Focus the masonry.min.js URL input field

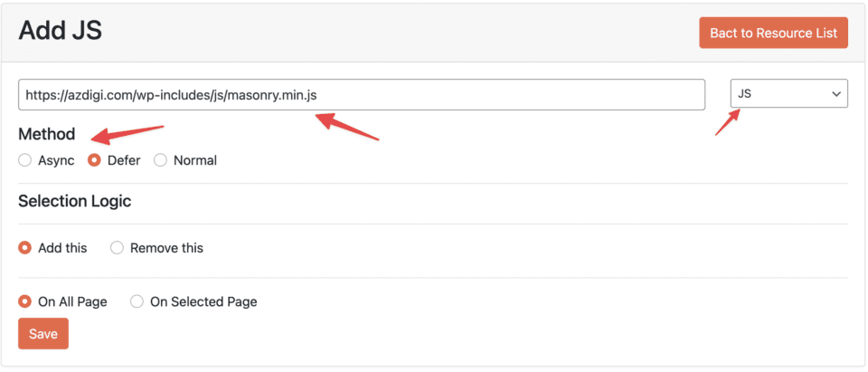(x=361, y=94)
